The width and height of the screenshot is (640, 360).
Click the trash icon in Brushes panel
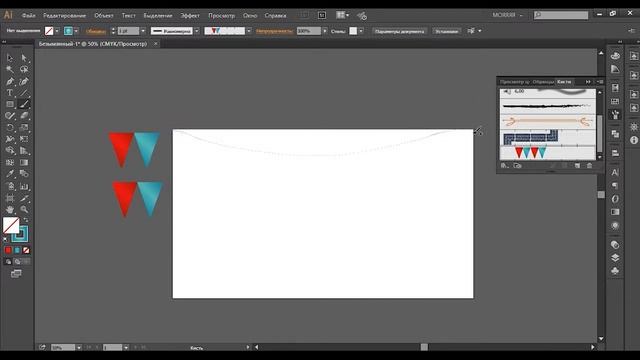pos(589,166)
